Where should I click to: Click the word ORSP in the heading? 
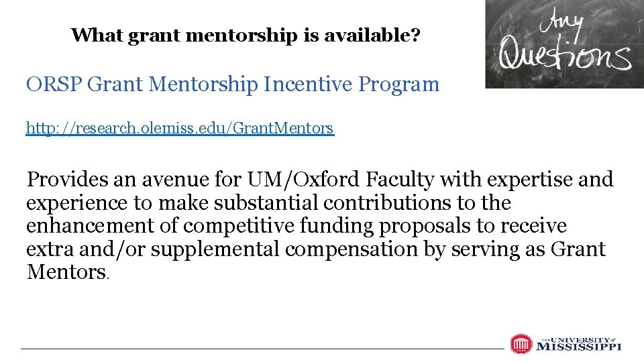54,85
